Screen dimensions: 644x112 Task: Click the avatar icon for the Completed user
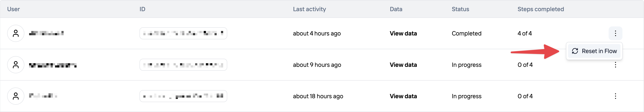point(16,33)
